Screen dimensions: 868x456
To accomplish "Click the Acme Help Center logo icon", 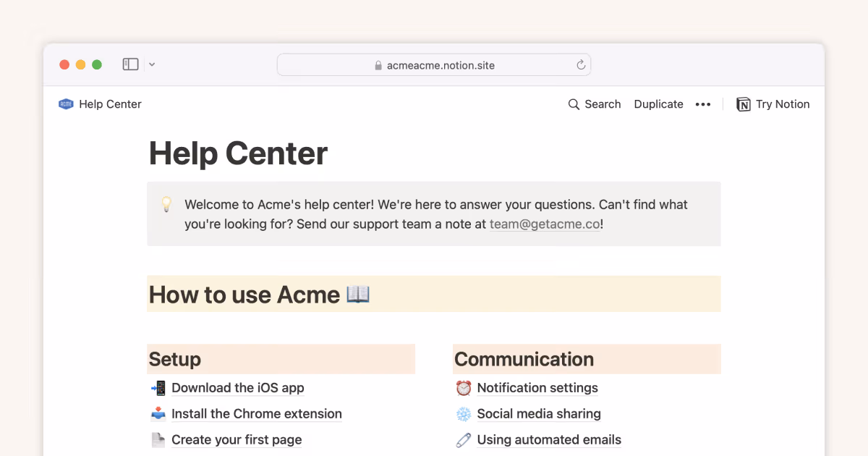I will click(x=66, y=104).
